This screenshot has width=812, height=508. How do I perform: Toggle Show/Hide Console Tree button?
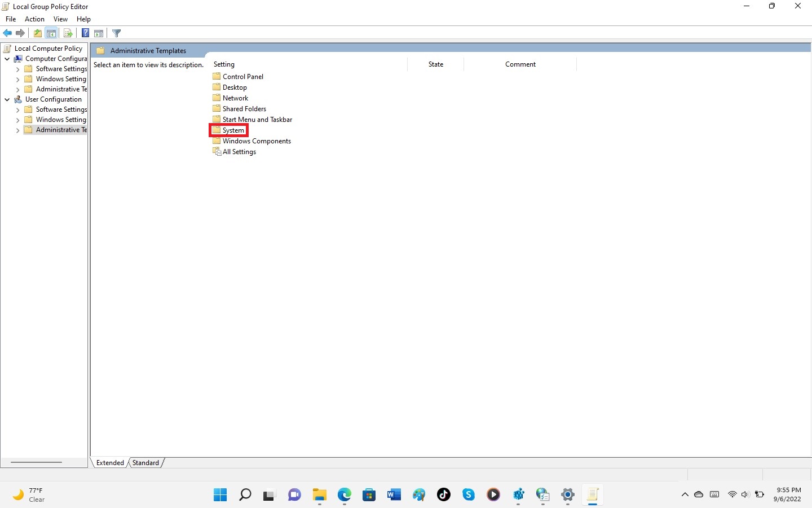pyautogui.click(x=51, y=33)
